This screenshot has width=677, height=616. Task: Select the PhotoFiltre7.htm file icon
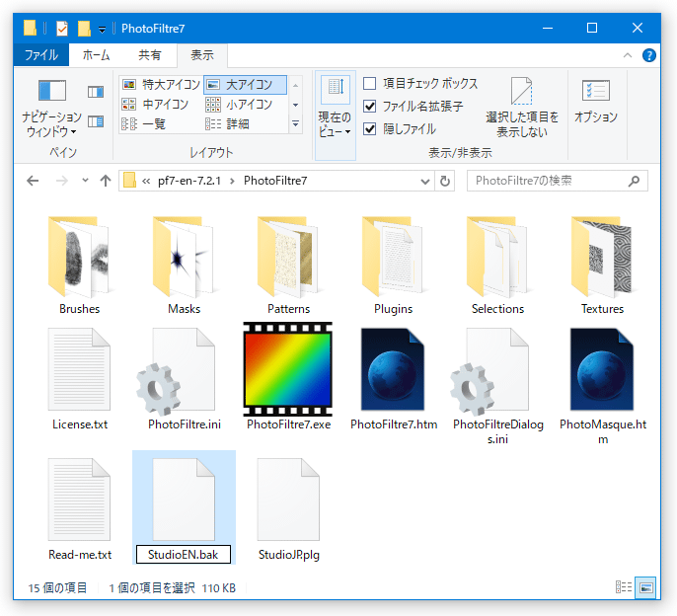pos(393,369)
